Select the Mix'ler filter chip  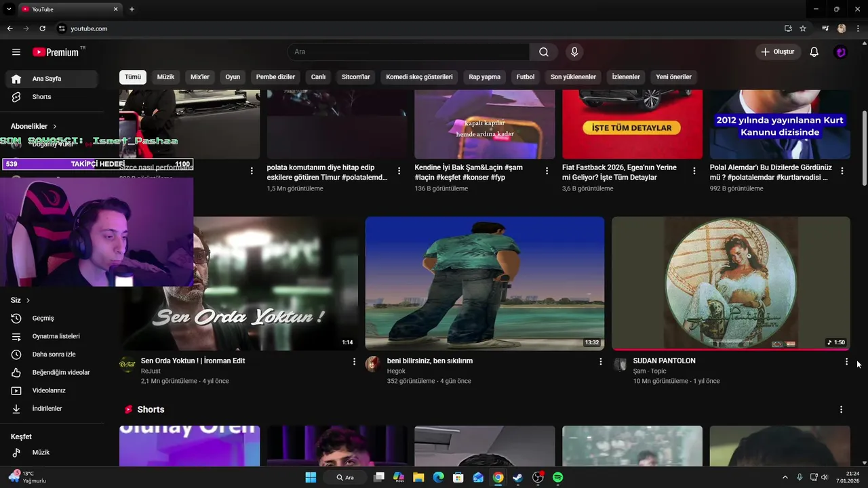200,77
